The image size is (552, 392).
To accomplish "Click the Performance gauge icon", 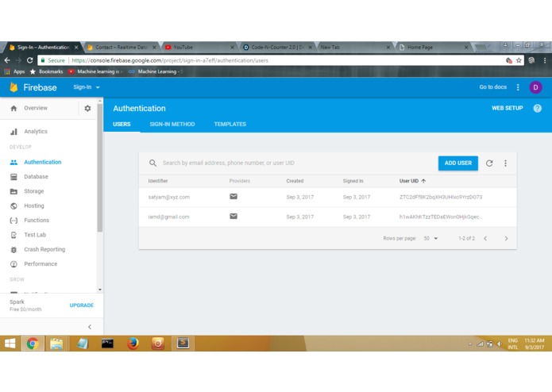I will [x=14, y=264].
